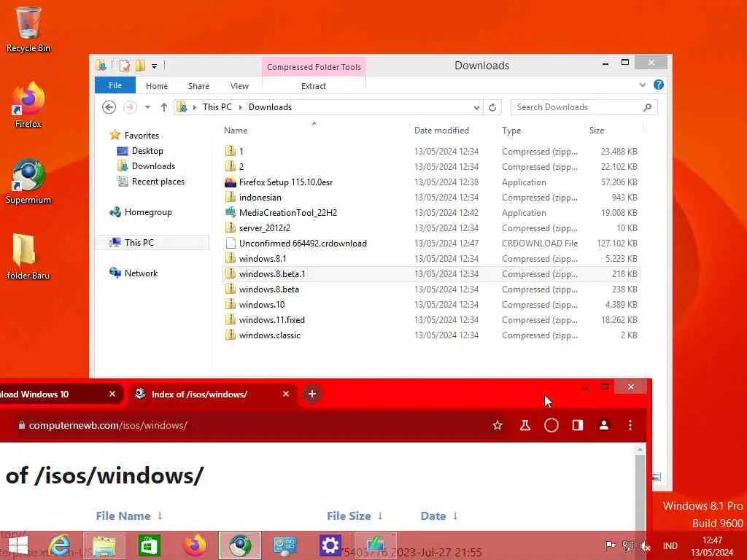The image size is (747, 560).
Task: Open the Recycle Bin desktop icon
Action: click(x=28, y=29)
